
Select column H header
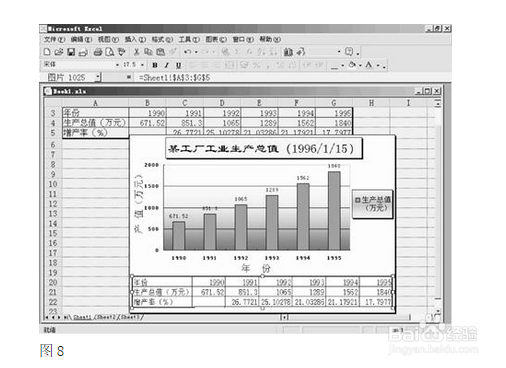point(371,103)
